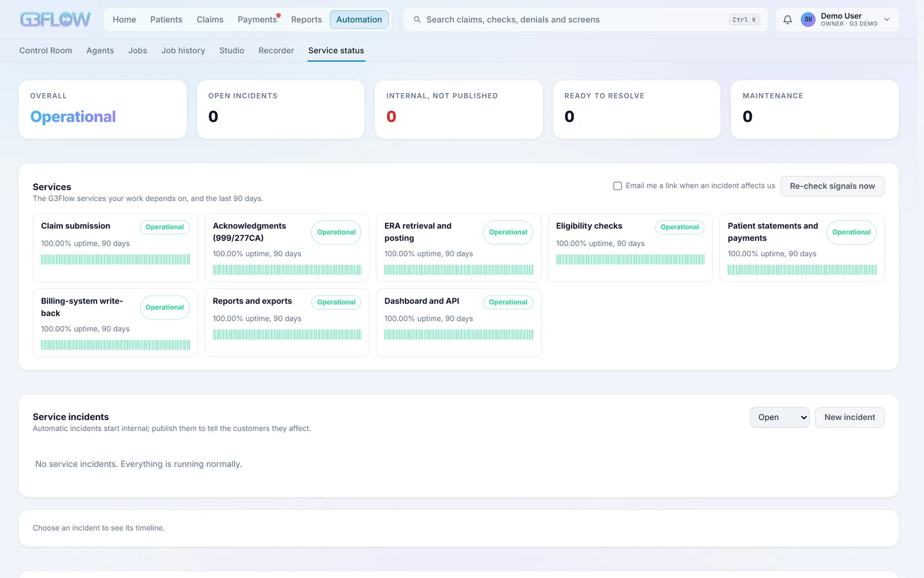
Task: Expand the Demo User account menu chevron
Action: tap(886, 20)
